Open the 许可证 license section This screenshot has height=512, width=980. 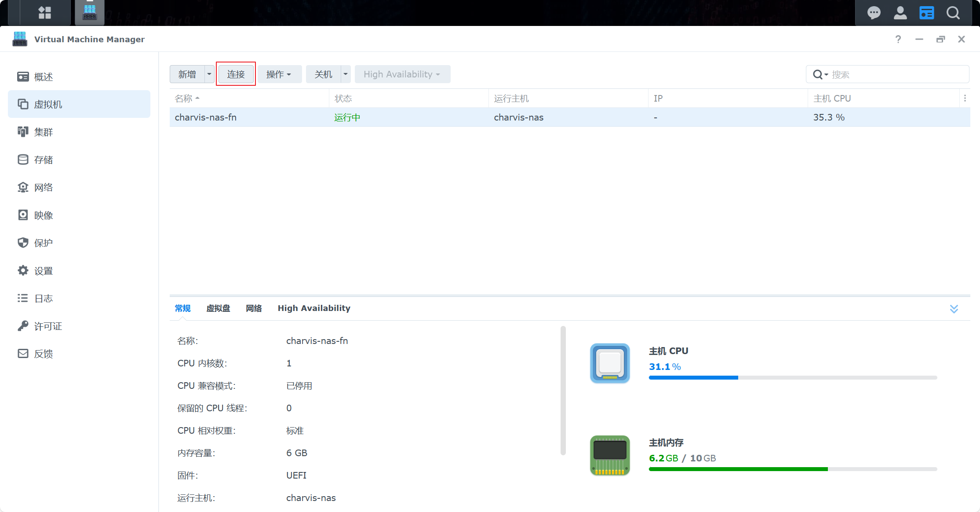pos(48,326)
